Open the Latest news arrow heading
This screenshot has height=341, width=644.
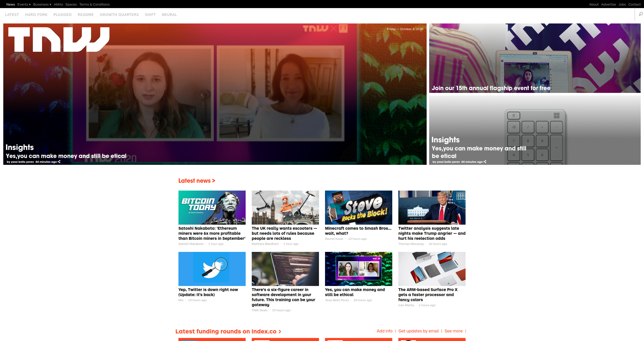(197, 181)
